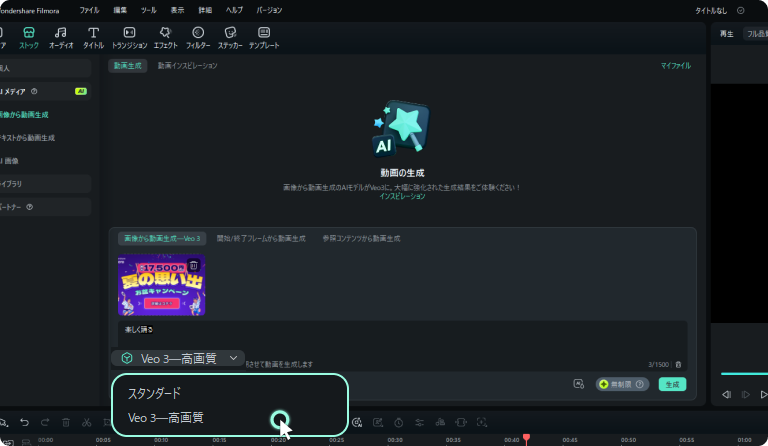Open the 表示 menu
The width and height of the screenshot is (768, 446).
click(177, 10)
